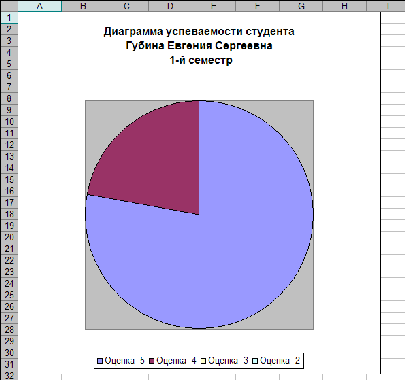
Task: Select row 1 header
Action: (x=9, y=17)
